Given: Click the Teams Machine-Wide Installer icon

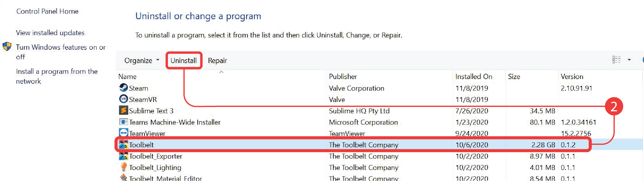Looking at the screenshot, I should (123, 122).
